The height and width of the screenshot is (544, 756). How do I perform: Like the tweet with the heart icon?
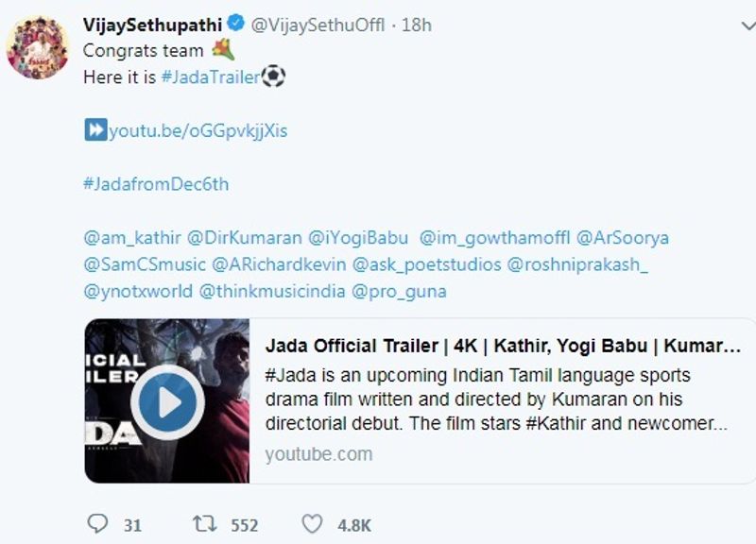[x=312, y=523]
